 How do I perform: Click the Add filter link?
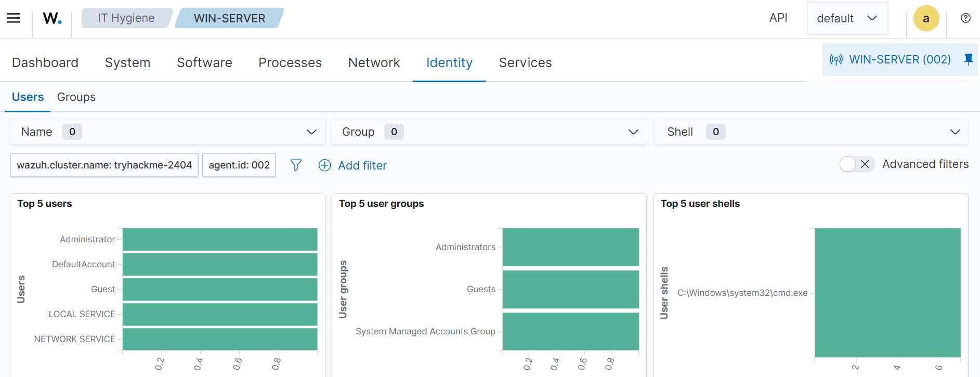pyautogui.click(x=362, y=165)
